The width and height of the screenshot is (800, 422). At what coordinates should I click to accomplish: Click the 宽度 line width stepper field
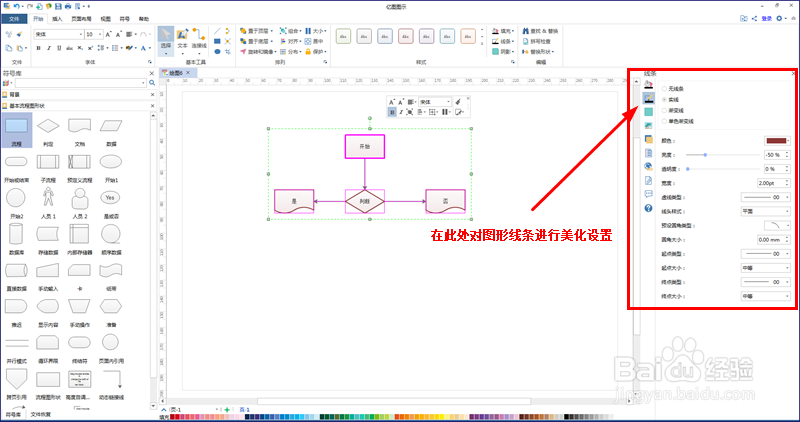point(774,183)
